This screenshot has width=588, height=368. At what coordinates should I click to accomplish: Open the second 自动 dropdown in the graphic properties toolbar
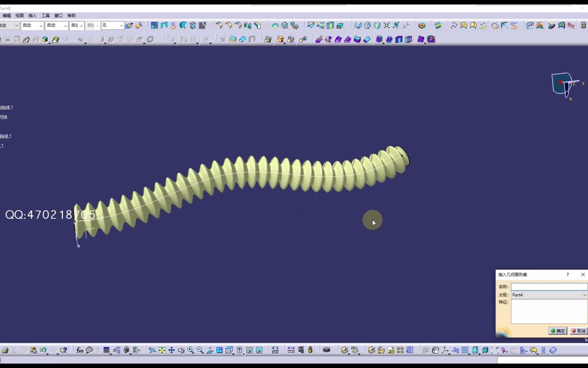32,26
